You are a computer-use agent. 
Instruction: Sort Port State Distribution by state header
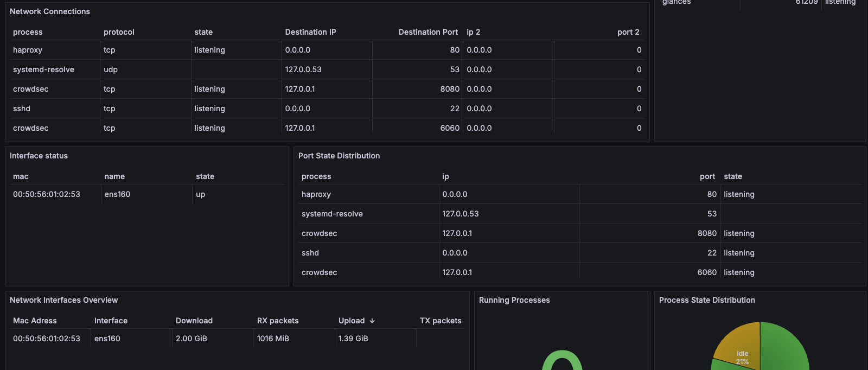coord(733,176)
